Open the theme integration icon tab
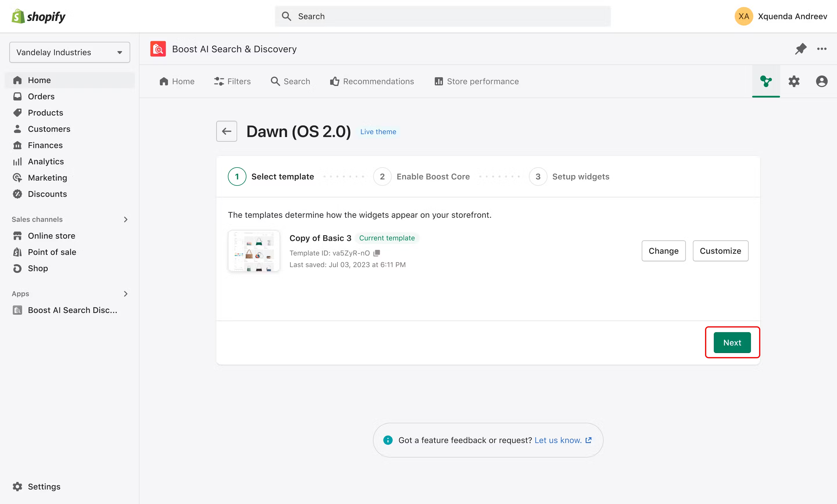Viewport: 837px width, 504px height. [x=766, y=82]
